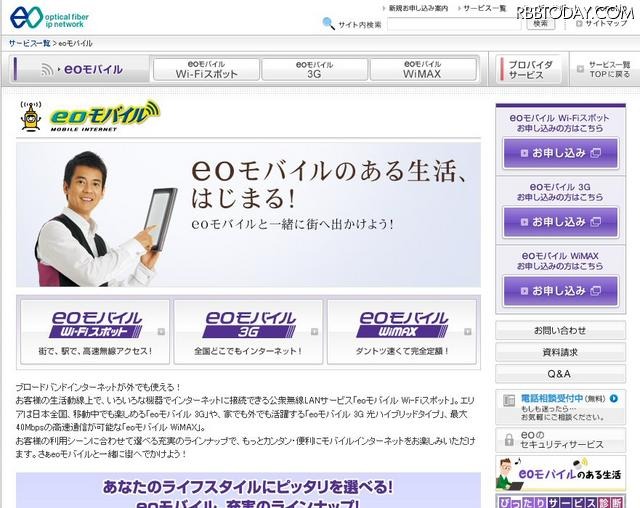Click the eoモバイルのある生活 sidebar banner
The image size is (640, 508).
560,473
